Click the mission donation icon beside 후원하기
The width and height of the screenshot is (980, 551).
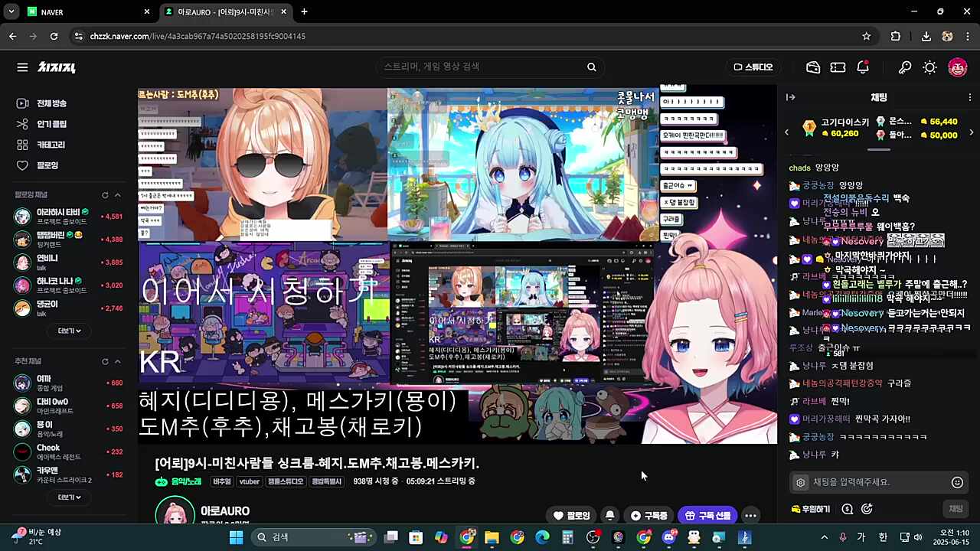tap(848, 509)
